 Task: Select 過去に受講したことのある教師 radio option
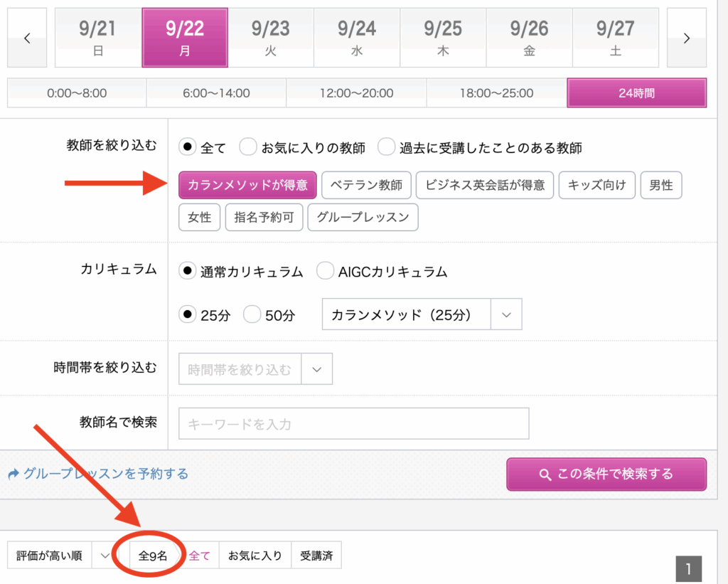[x=386, y=148]
